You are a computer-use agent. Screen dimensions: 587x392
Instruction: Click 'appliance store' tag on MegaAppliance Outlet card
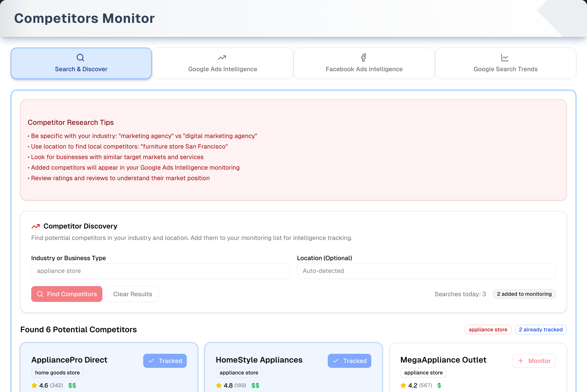coord(423,372)
